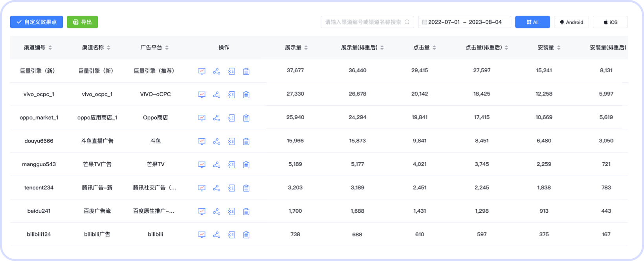Export tencent234 row to Excel
Image resolution: width=644 pixels, height=261 pixels.
(231, 188)
